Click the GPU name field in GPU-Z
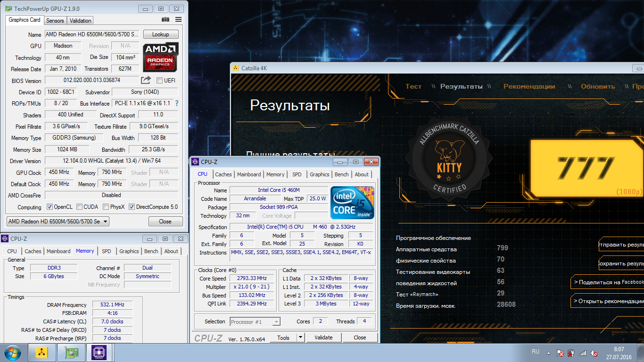 point(92,34)
